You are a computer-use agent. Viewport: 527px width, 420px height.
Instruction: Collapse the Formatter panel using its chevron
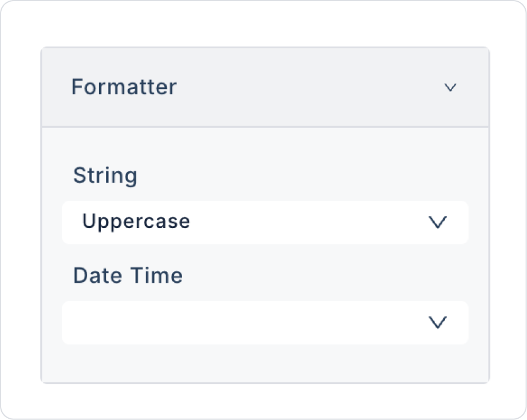(x=450, y=88)
